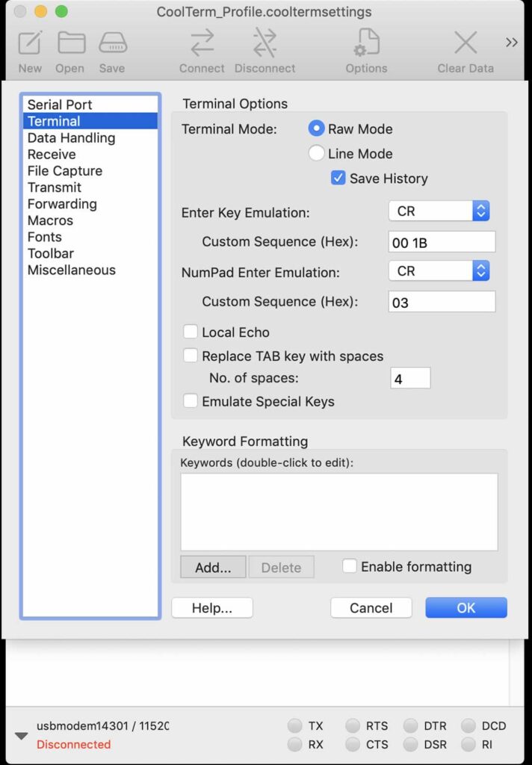Click the New document toolbar icon
The height and width of the screenshot is (765, 532).
click(30, 44)
